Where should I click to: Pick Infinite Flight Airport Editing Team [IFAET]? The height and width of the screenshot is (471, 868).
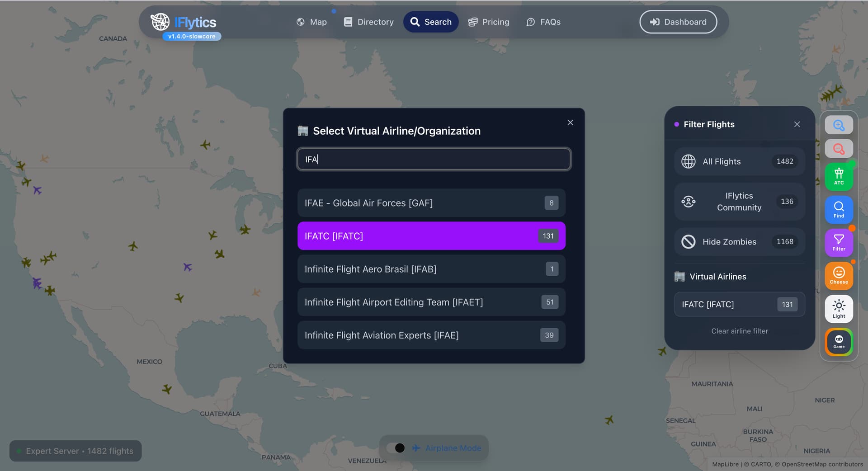[x=431, y=302]
